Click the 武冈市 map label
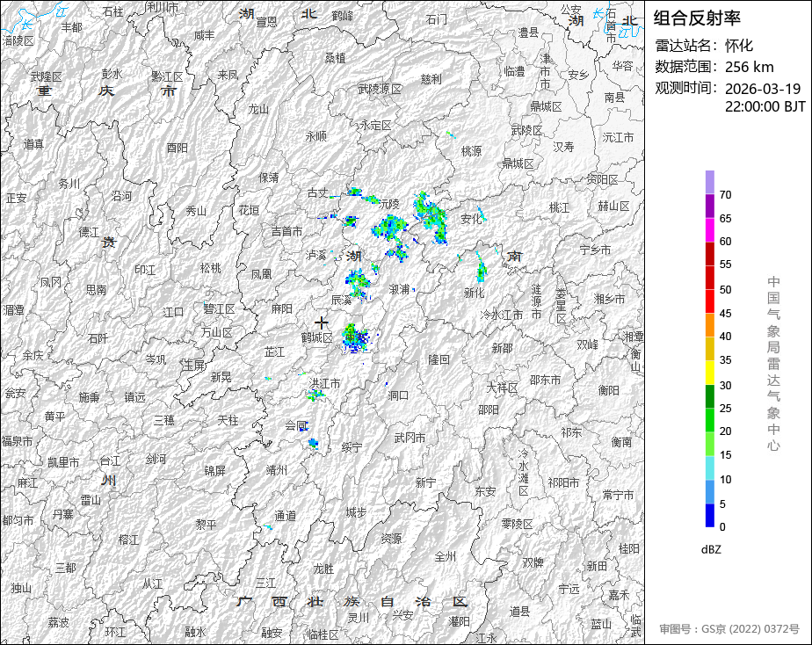Screen dimensions: 812x645 pyautogui.click(x=410, y=438)
